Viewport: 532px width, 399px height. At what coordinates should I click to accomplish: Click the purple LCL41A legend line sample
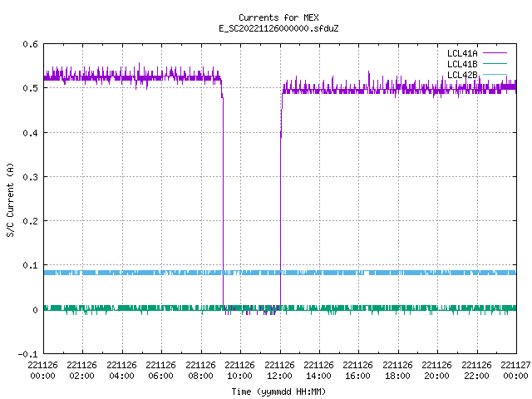click(x=495, y=53)
